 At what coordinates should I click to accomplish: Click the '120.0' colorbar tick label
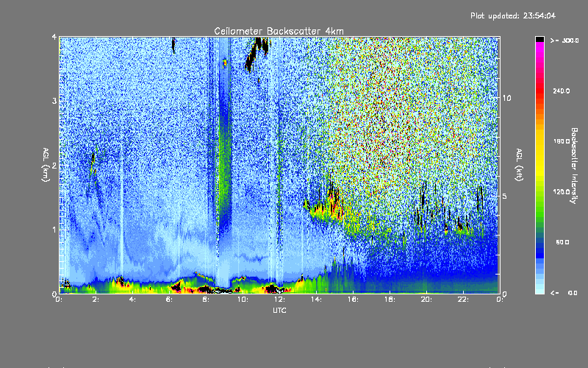pyautogui.click(x=562, y=191)
